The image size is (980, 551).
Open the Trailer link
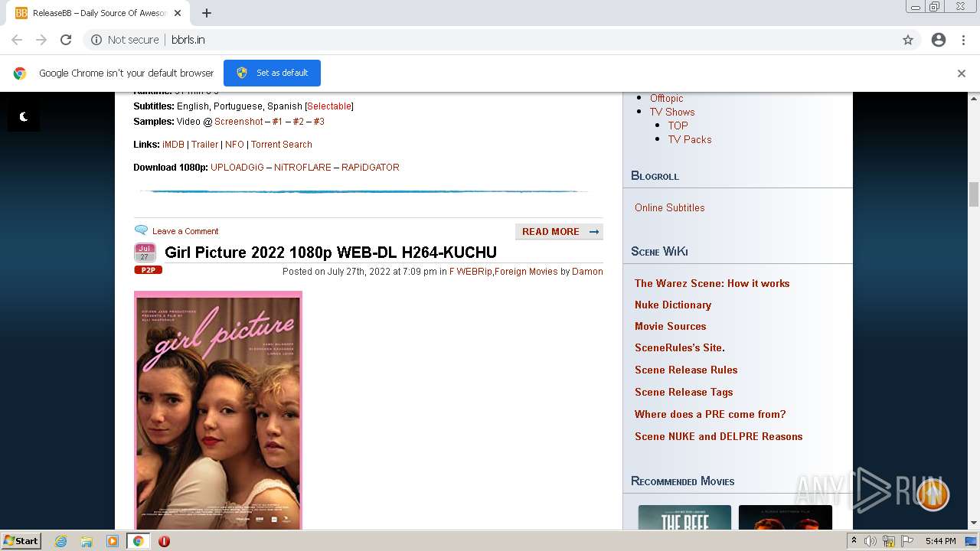tap(204, 145)
